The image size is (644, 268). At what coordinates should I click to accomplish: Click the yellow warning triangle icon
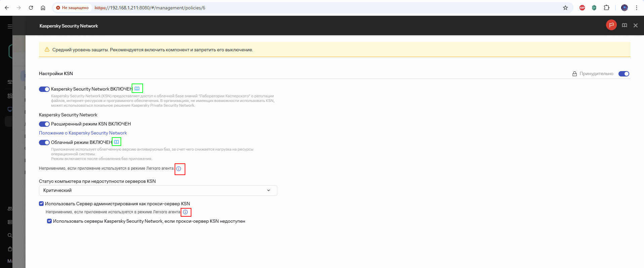pyautogui.click(x=47, y=50)
